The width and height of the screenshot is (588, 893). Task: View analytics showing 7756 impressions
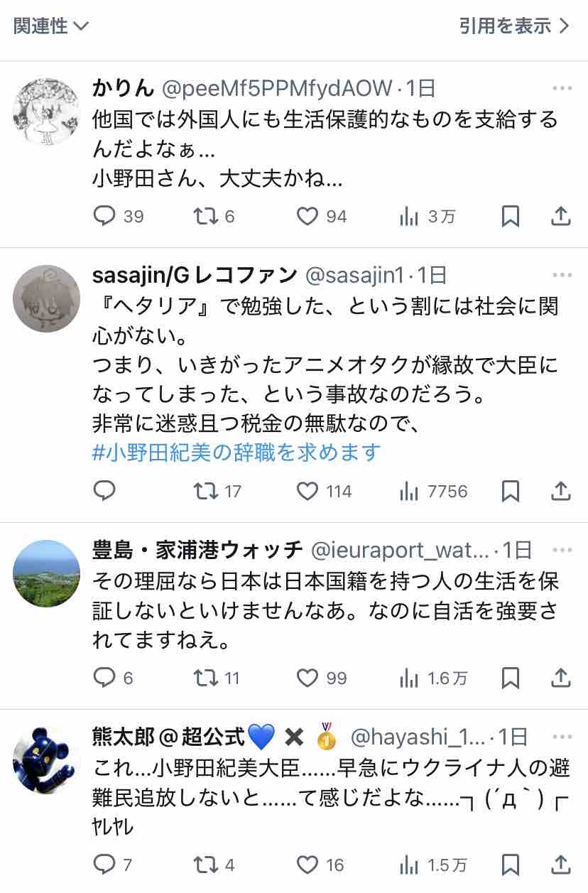(433, 491)
